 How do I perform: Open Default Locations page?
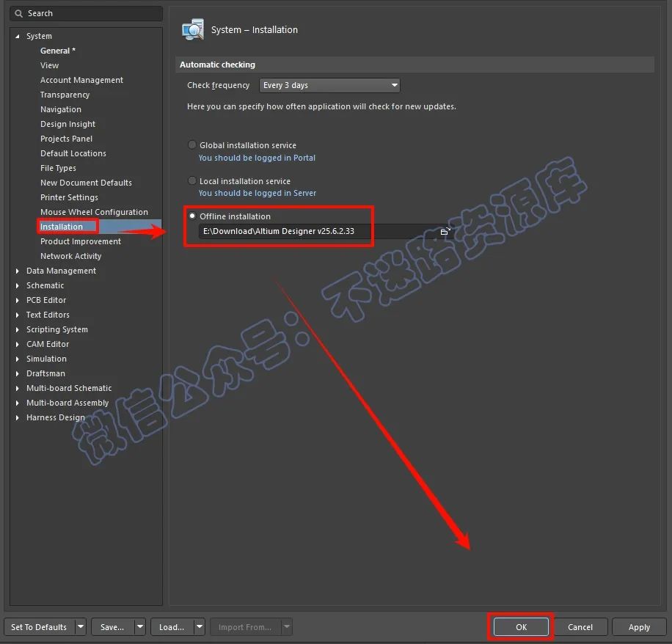click(x=73, y=153)
